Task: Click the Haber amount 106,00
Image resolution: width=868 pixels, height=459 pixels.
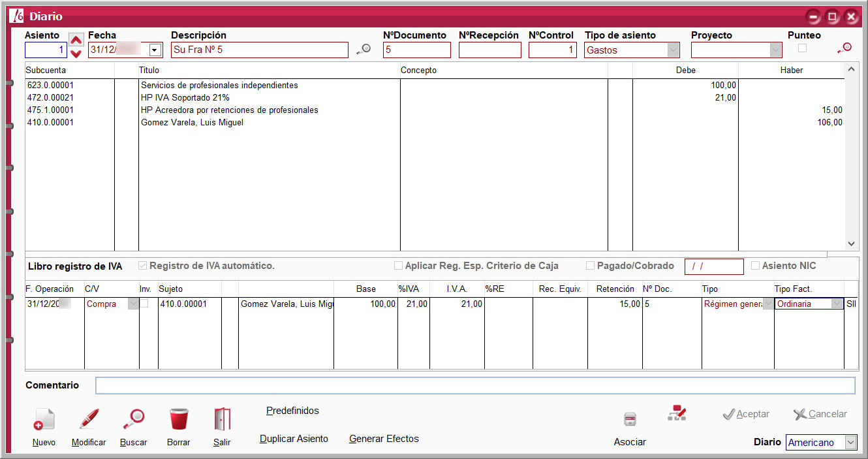Action: 829,123
